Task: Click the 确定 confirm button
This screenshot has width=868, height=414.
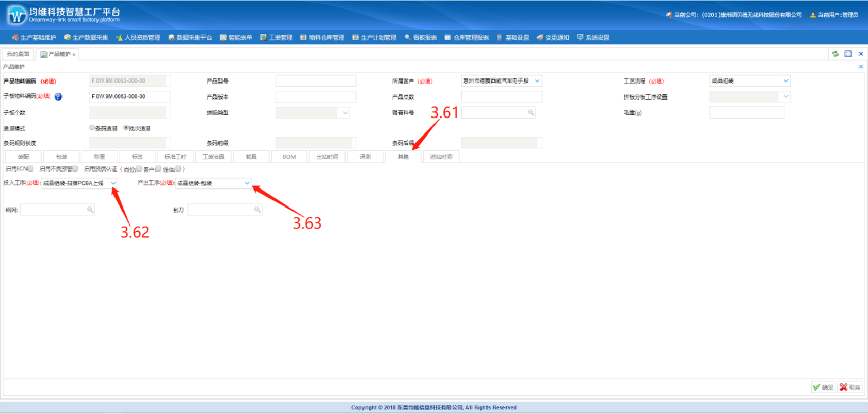Action: pyautogui.click(x=822, y=387)
